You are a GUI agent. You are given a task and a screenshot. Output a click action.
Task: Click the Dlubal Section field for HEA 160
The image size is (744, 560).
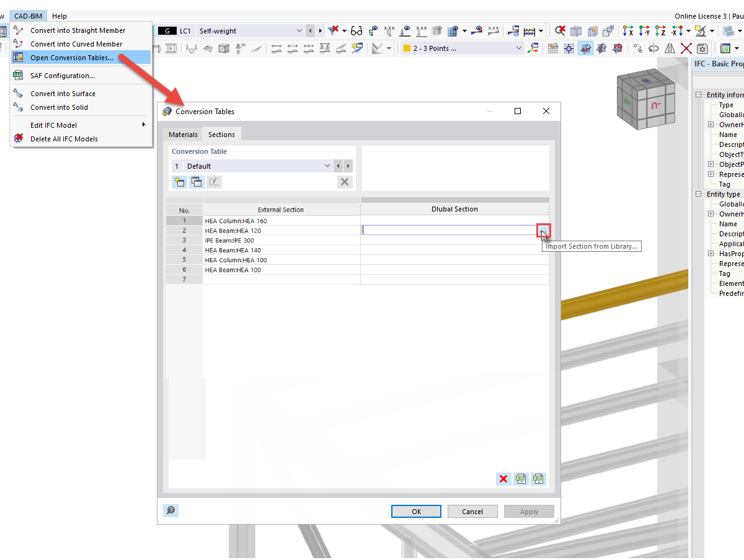(454, 220)
